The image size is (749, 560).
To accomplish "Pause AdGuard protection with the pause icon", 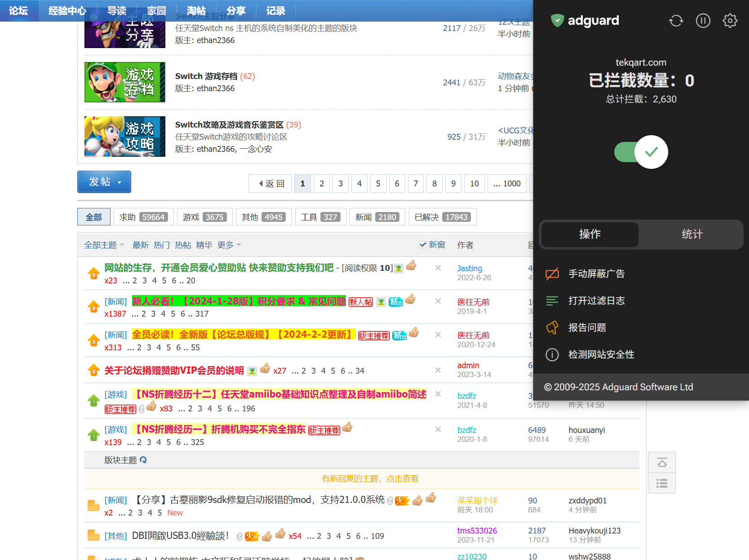I will 703,21.
